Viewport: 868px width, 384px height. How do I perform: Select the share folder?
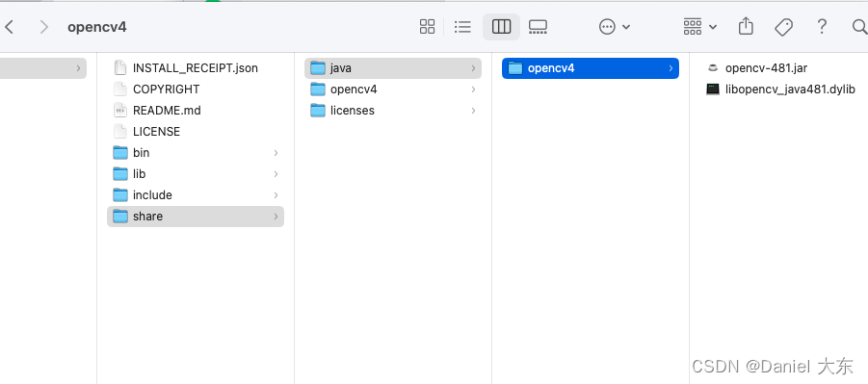coord(196,217)
